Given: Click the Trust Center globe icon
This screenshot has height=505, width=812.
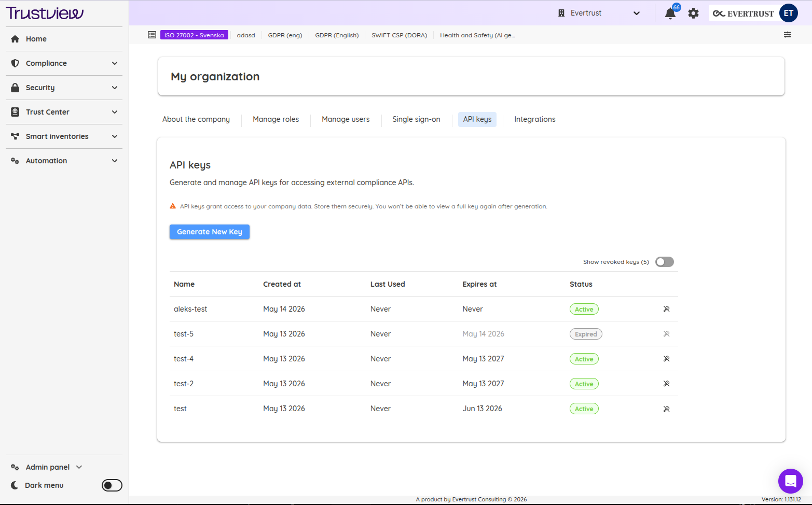Looking at the screenshot, I should [x=15, y=112].
